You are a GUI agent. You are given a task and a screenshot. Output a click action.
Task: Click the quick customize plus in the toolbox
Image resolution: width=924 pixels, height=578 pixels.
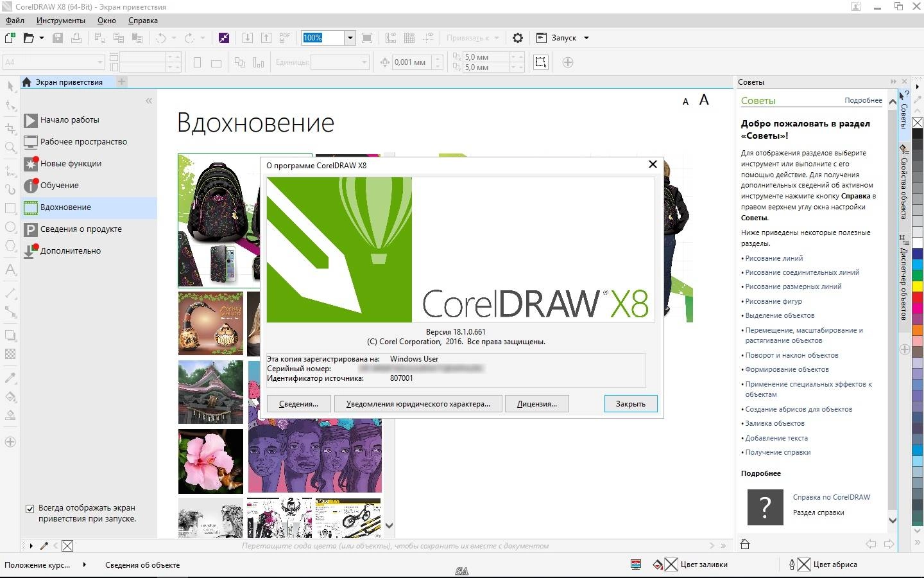coord(10,442)
